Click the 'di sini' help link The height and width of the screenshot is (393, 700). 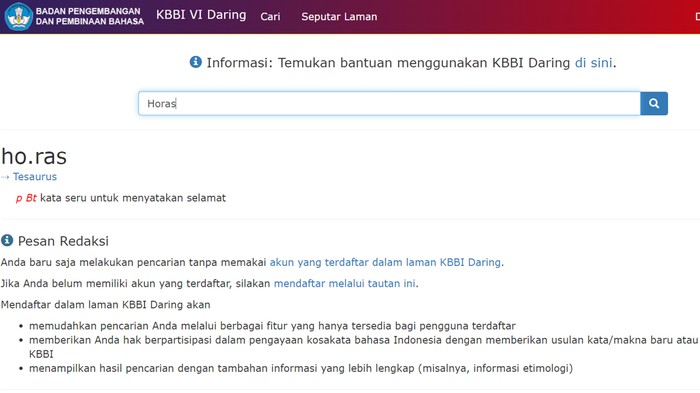tap(593, 63)
